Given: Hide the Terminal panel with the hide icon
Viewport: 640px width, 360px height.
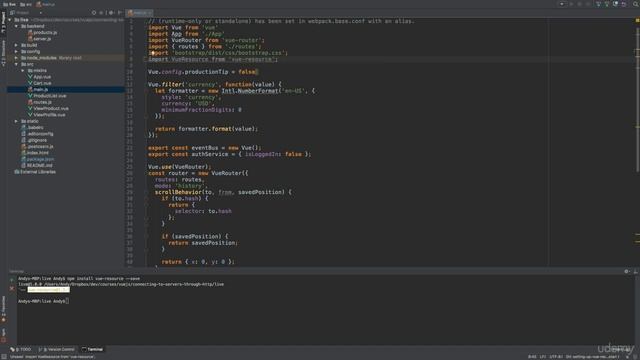Looking at the screenshot, I should point(636,271).
